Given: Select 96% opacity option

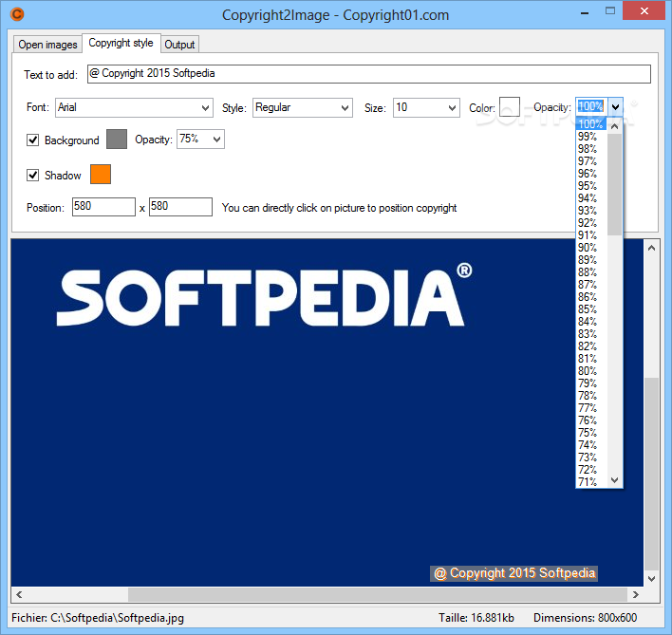Looking at the screenshot, I should 591,174.
